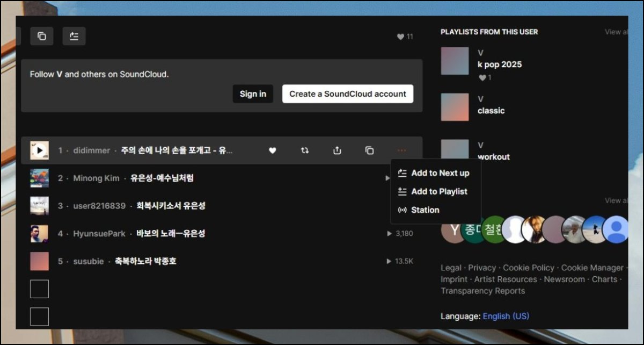Select track 5 축복하노라 박종호
This screenshot has width=644, height=345.
[x=145, y=261]
